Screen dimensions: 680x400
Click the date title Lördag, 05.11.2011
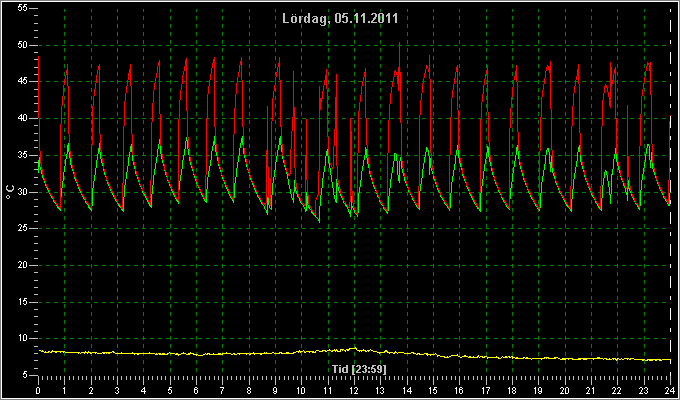pos(340,18)
